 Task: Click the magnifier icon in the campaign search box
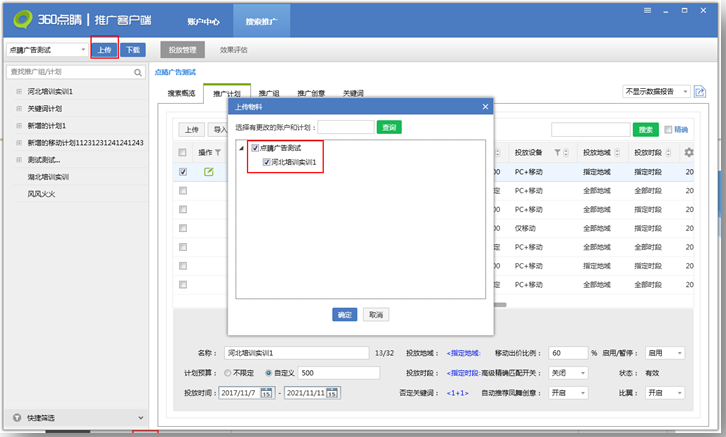pyautogui.click(x=138, y=72)
